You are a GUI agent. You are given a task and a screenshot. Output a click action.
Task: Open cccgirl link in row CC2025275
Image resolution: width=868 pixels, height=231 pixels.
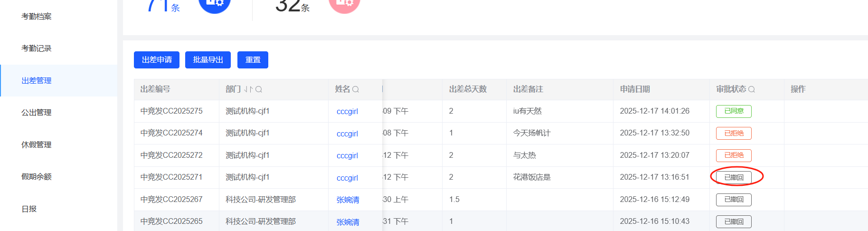[347, 111]
